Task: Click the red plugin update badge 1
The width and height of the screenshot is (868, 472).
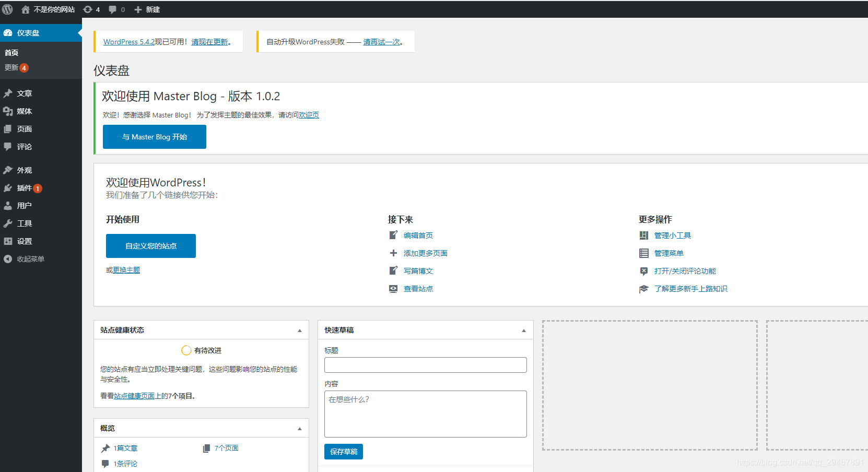Action: pyautogui.click(x=38, y=188)
